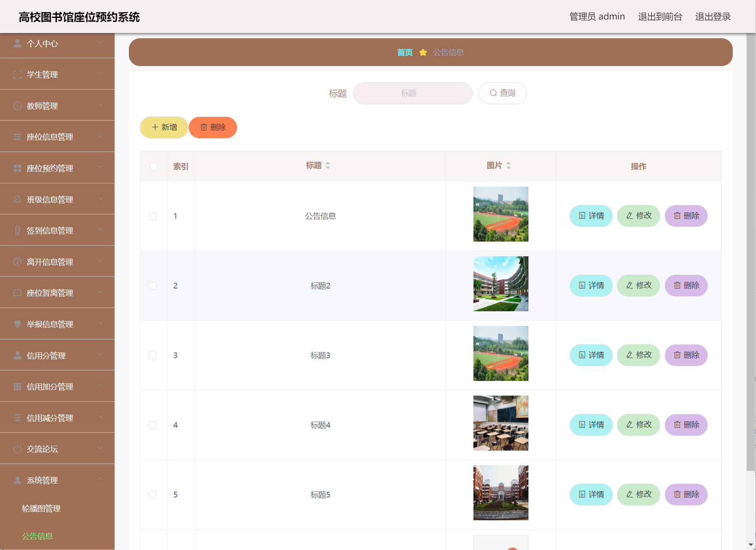Check the box for row 标题5
This screenshot has width=756, height=550.
[x=153, y=495]
